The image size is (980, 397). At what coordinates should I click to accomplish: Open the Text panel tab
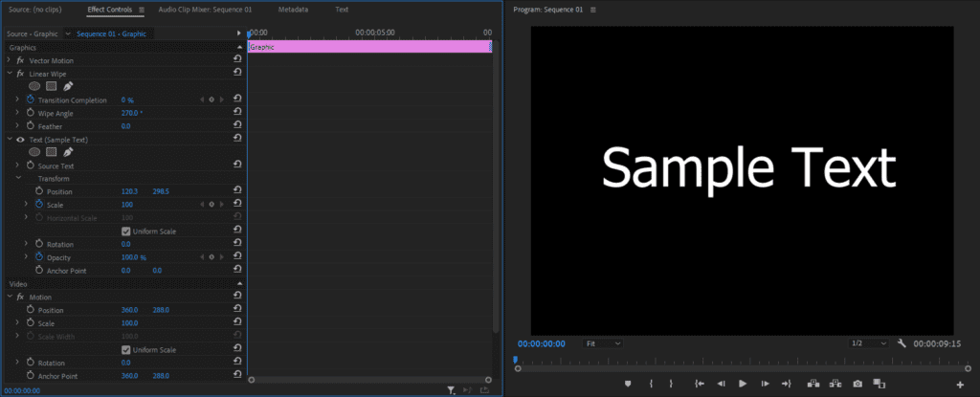[342, 10]
